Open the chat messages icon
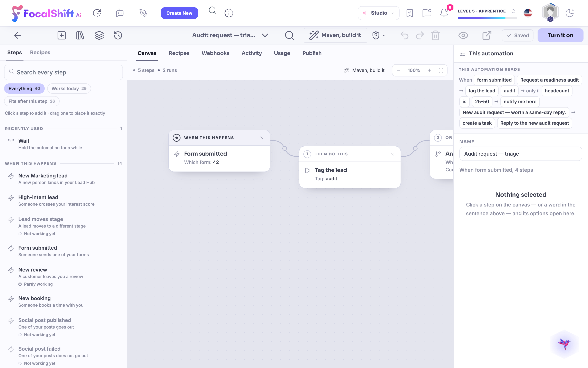The height and width of the screenshot is (368, 588). [x=427, y=13]
